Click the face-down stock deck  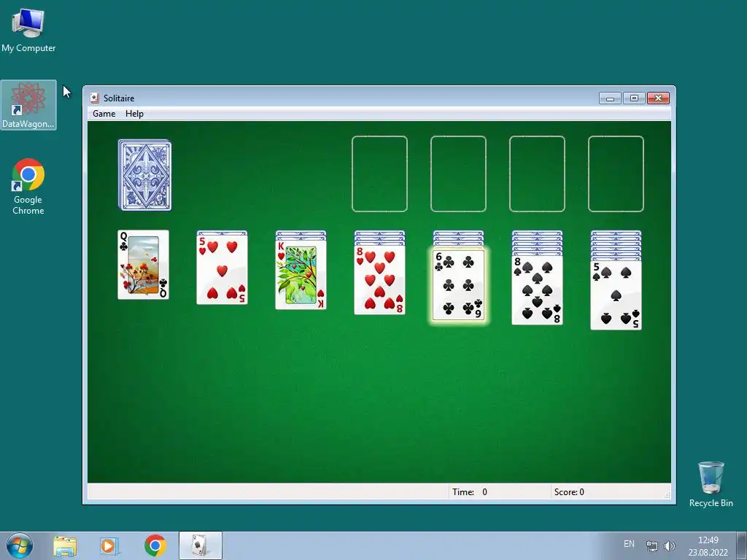pos(145,175)
